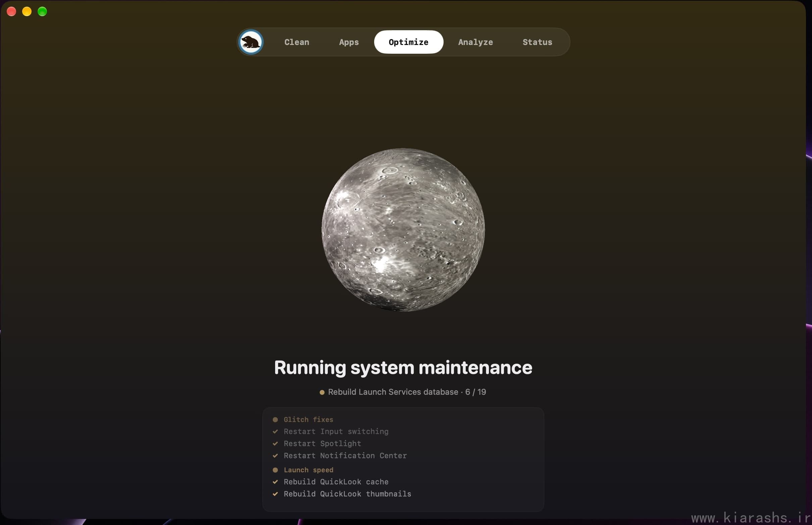Click the rotating moon sphere graphic

(x=403, y=229)
